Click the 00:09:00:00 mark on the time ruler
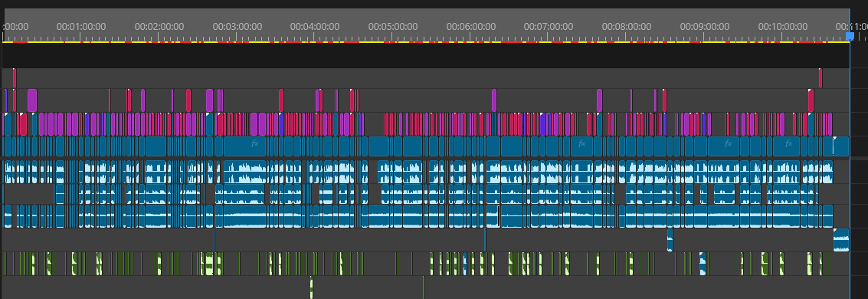 click(x=704, y=26)
